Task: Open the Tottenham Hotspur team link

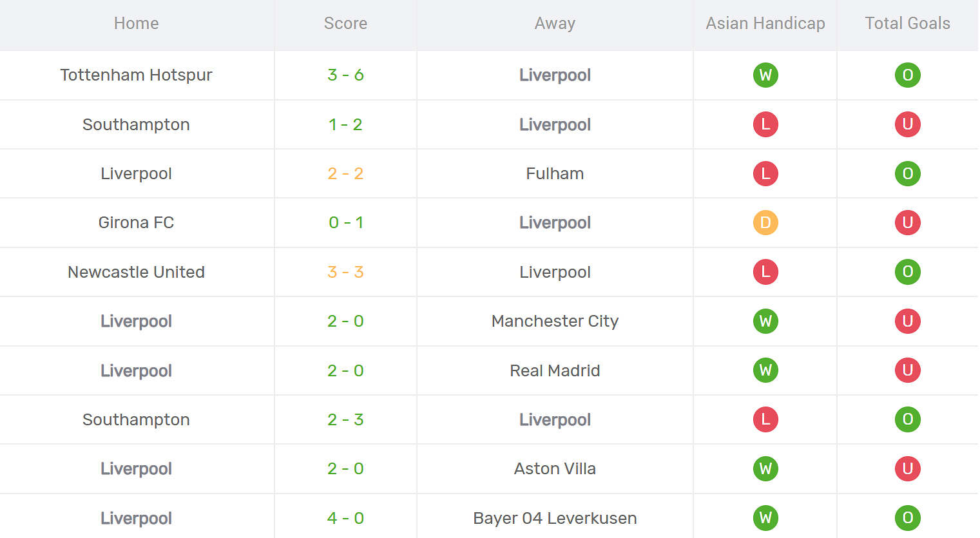Action: point(136,75)
